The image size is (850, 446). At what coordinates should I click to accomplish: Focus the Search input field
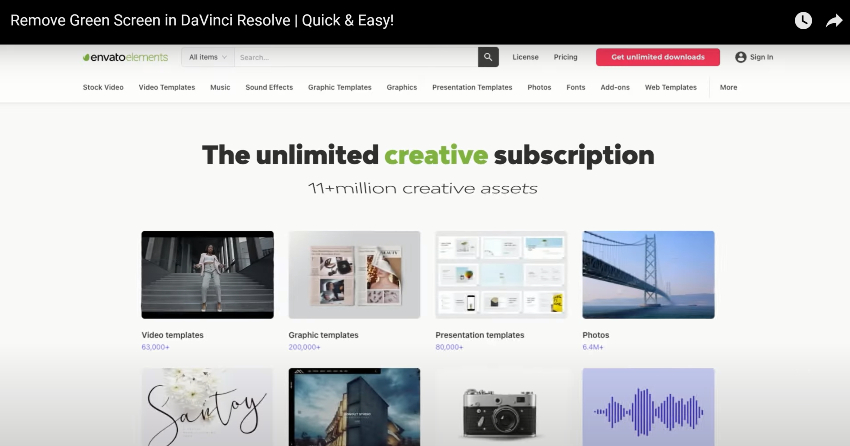(x=356, y=57)
